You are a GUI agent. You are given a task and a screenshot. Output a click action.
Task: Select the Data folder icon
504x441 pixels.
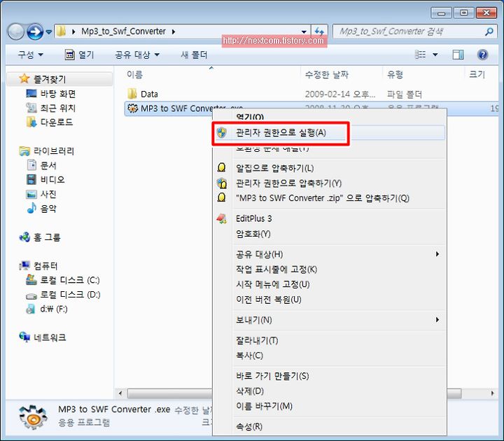click(x=132, y=94)
